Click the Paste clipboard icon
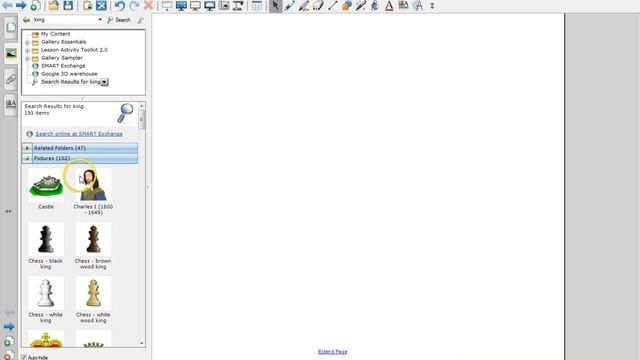This screenshot has width=640, height=360. pos(87,6)
